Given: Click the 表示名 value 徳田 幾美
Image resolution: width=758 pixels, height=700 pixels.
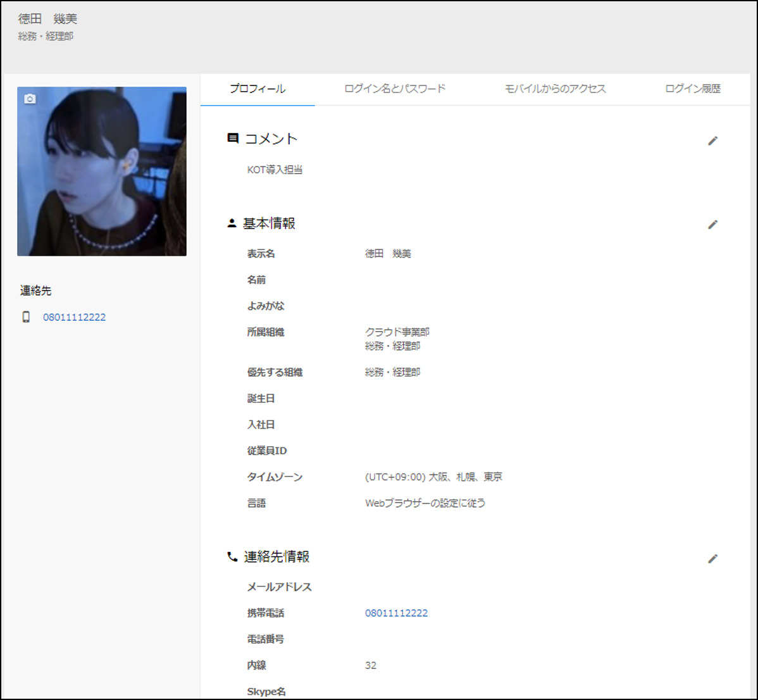Looking at the screenshot, I should coord(388,254).
